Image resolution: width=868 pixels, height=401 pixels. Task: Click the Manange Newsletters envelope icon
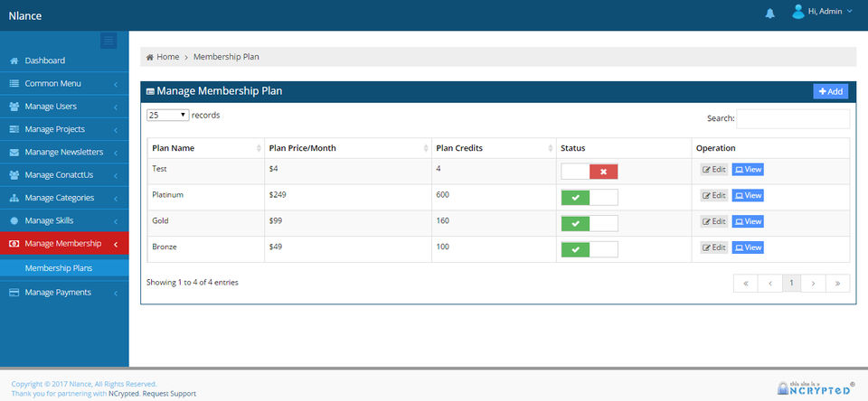(14, 152)
